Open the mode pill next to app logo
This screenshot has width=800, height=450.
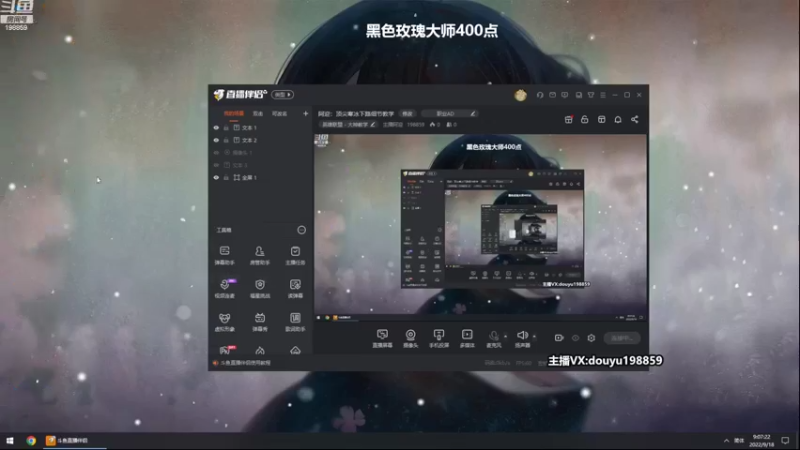coord(282,94)
